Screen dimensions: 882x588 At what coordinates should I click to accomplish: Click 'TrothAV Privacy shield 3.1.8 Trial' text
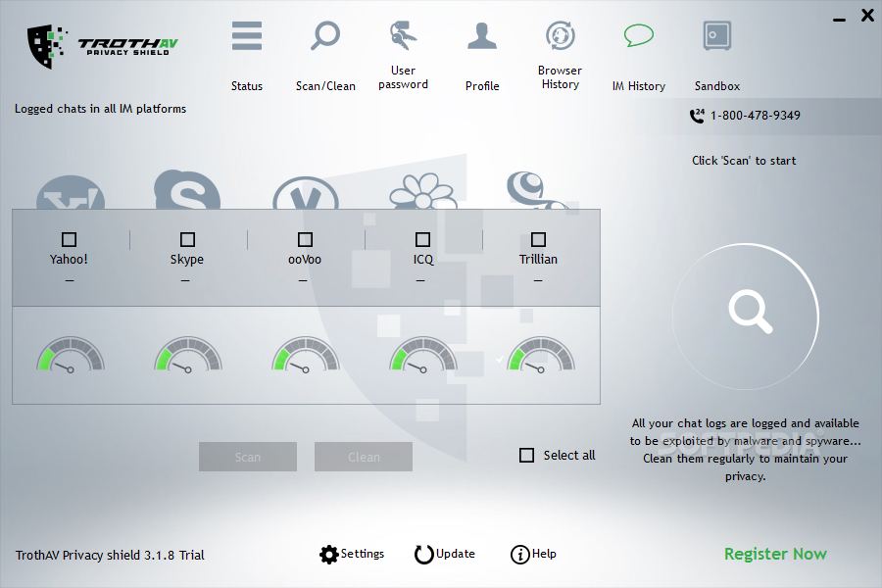click(110, 556)
